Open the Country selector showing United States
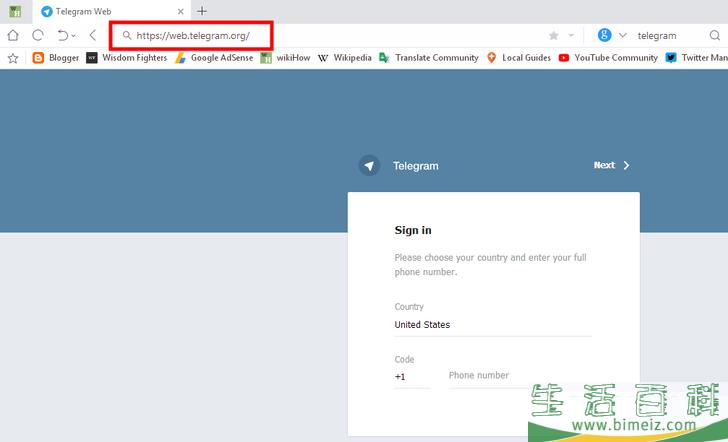Viewport: 728px width, 442px height. coord(493,325)
